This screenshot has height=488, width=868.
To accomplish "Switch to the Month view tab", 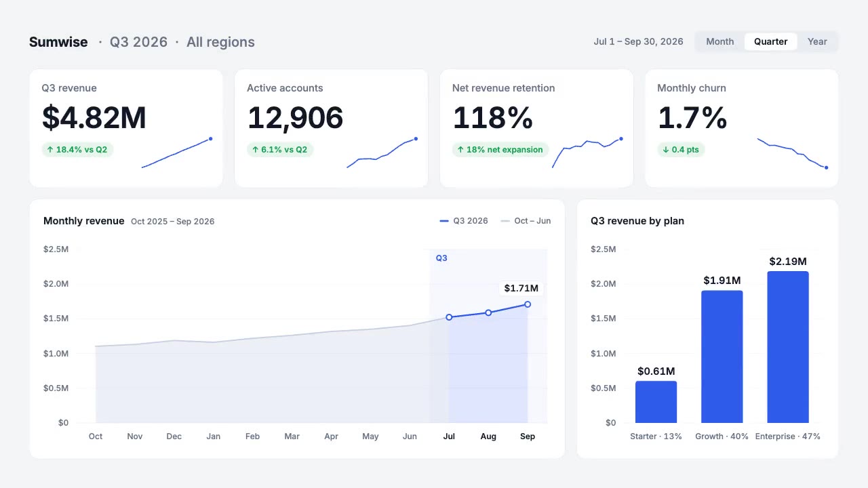I will coord(719,41).
